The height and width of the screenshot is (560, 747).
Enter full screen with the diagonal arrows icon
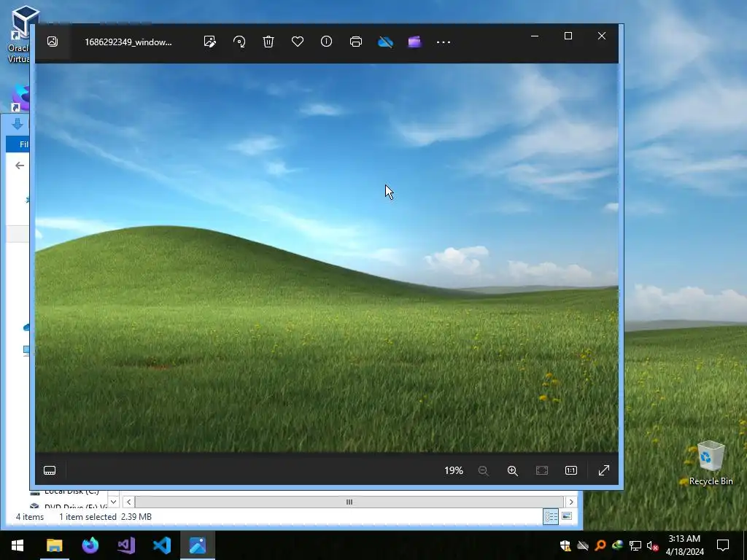point(603,470)
